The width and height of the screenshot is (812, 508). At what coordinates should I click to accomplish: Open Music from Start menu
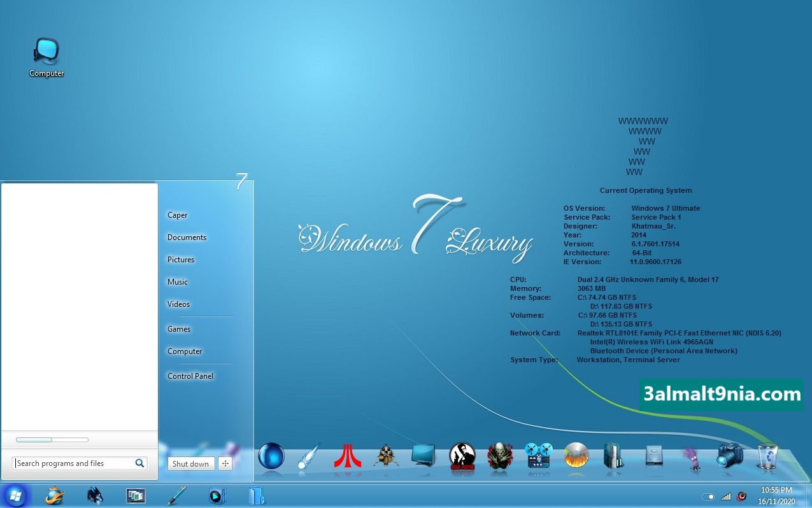178,282
